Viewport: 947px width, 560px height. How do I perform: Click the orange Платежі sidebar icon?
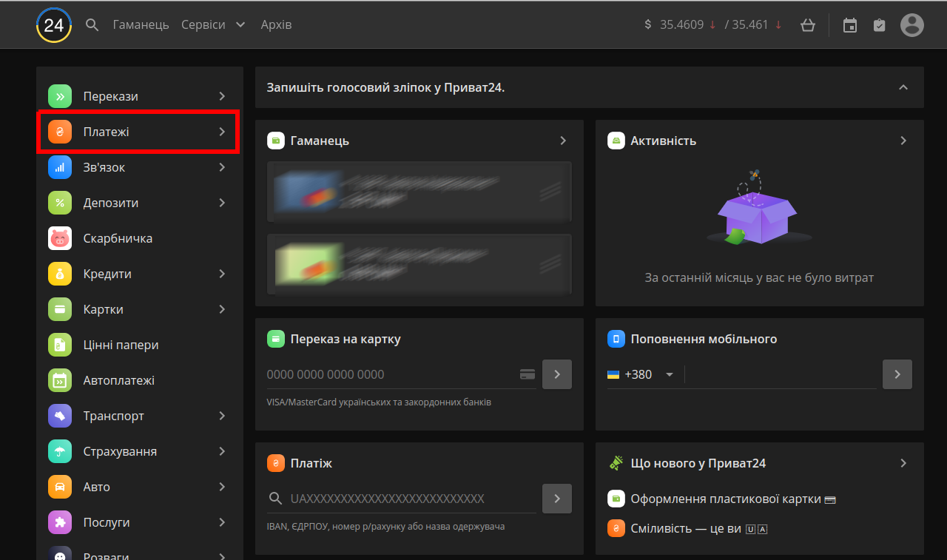click(60, 132)
